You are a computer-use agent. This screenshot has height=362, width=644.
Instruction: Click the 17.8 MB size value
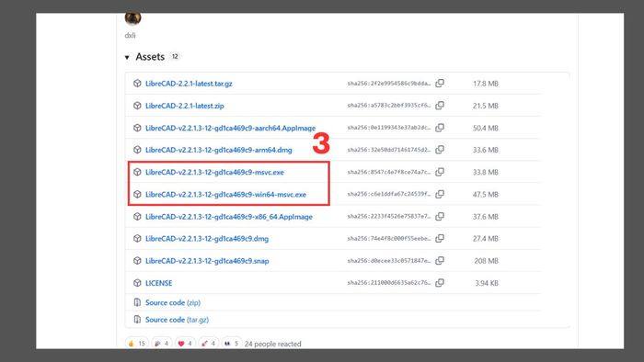click(x=486, y=84)
